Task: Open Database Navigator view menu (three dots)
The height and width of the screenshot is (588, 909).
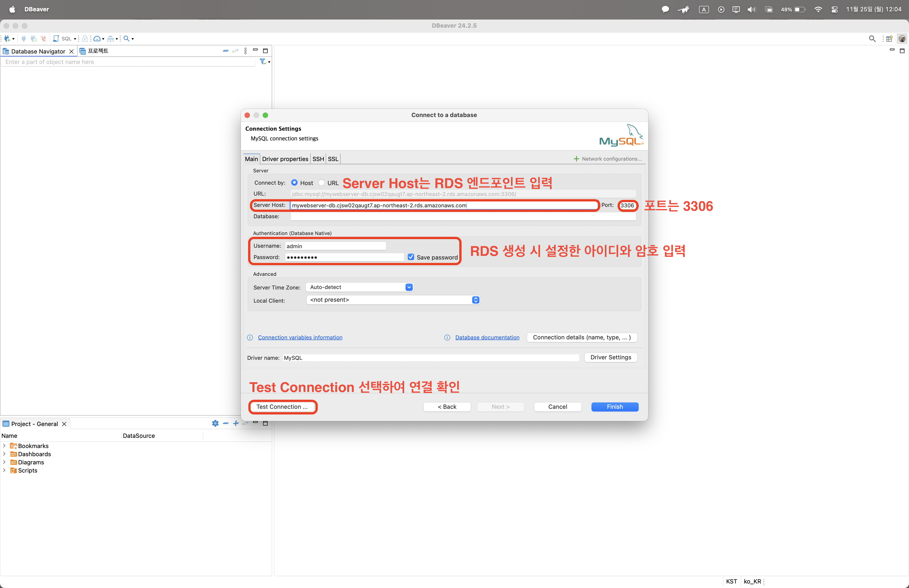Action: (245, 51)
